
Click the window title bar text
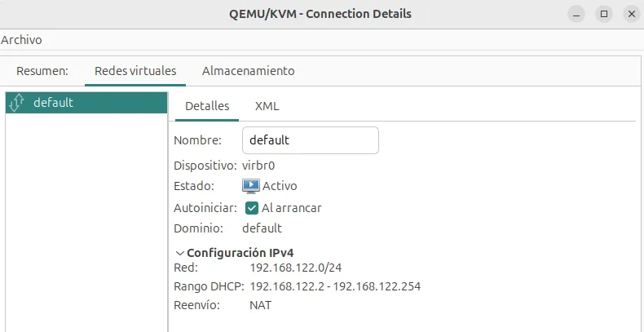tap(321, 14)
